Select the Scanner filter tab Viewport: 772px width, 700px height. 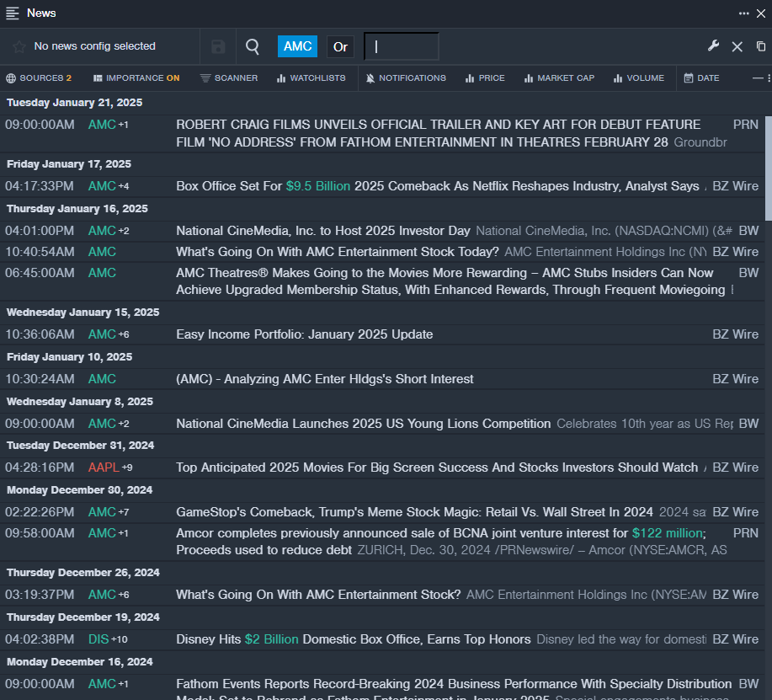tap(229, 78)
